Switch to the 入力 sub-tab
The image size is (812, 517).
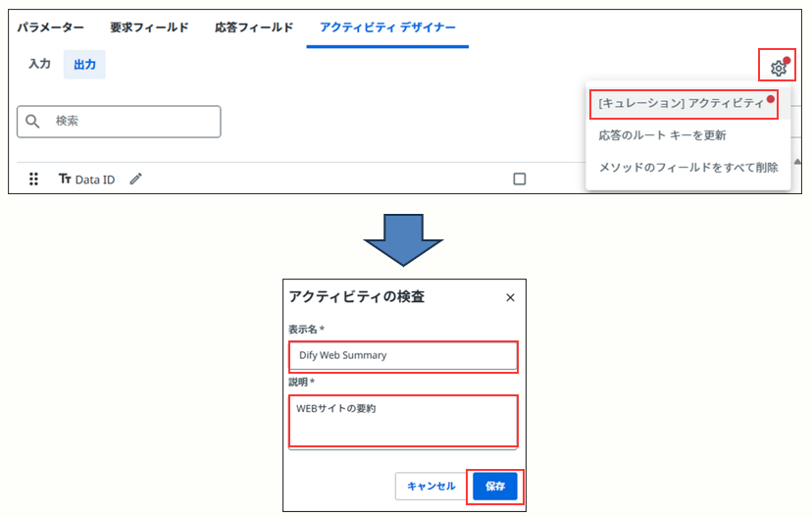click(x=39, y=64)
